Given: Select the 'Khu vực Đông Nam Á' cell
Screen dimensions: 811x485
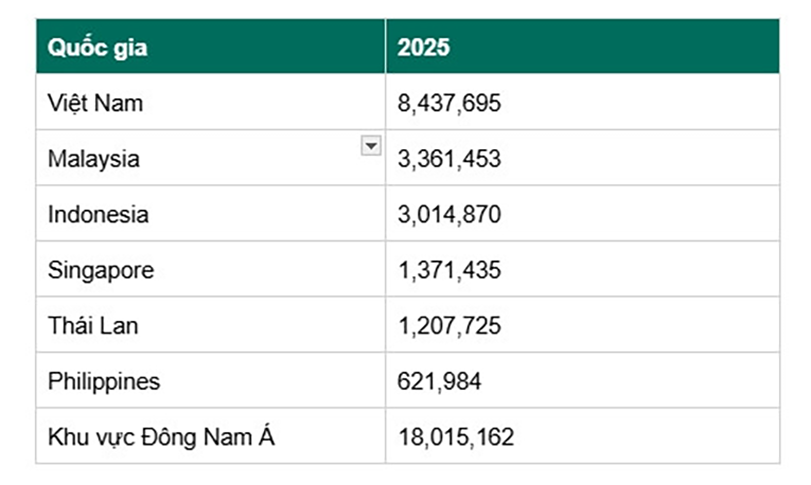Looking at the screenshot, I should [x=211, y=436].
